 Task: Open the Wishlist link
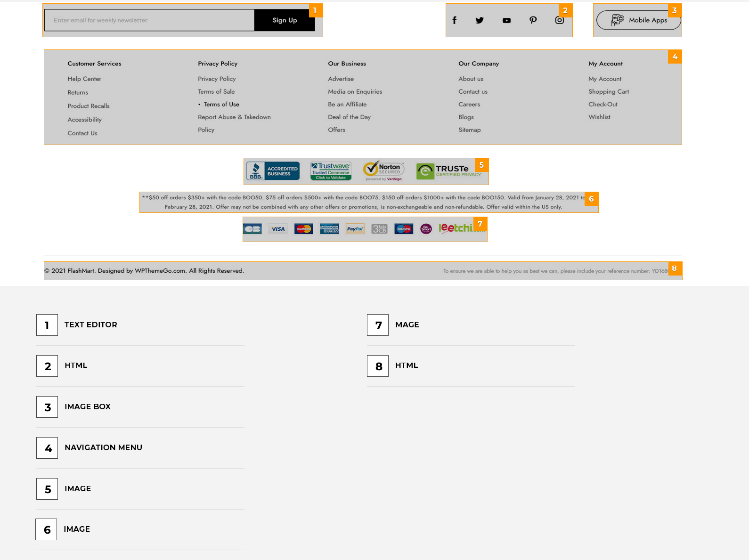click(599, 117)
